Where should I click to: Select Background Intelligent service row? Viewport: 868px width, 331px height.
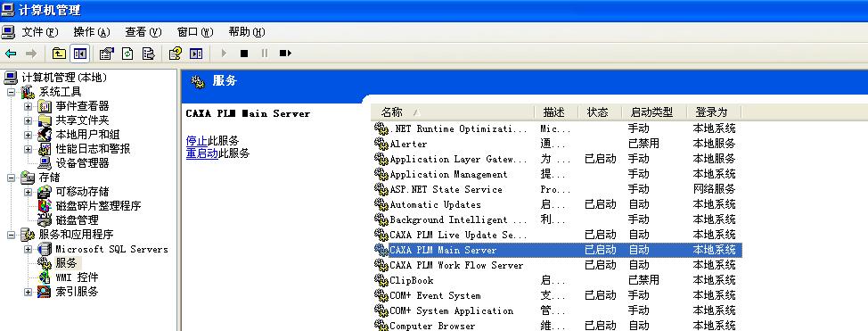pos(556,219)
